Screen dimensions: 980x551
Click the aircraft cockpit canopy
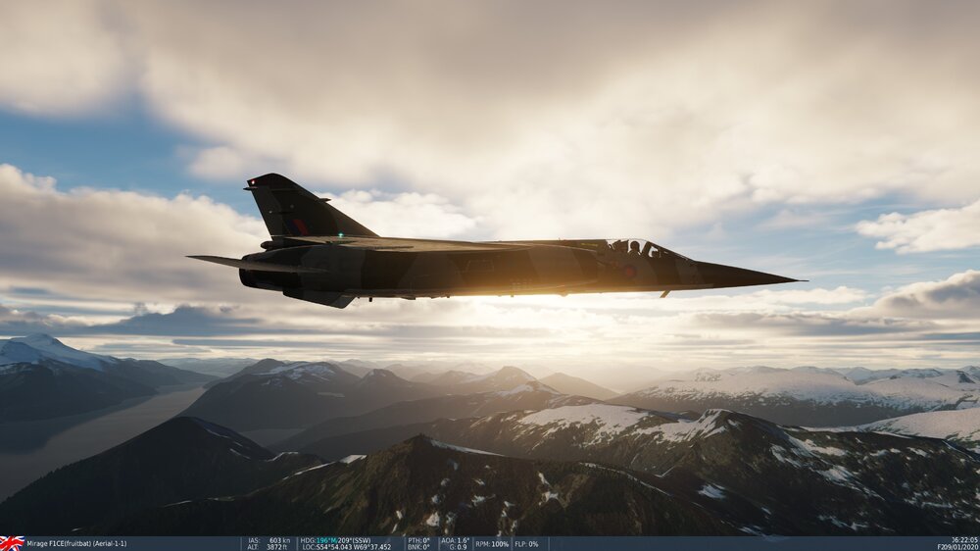click(x=633, y=248)
